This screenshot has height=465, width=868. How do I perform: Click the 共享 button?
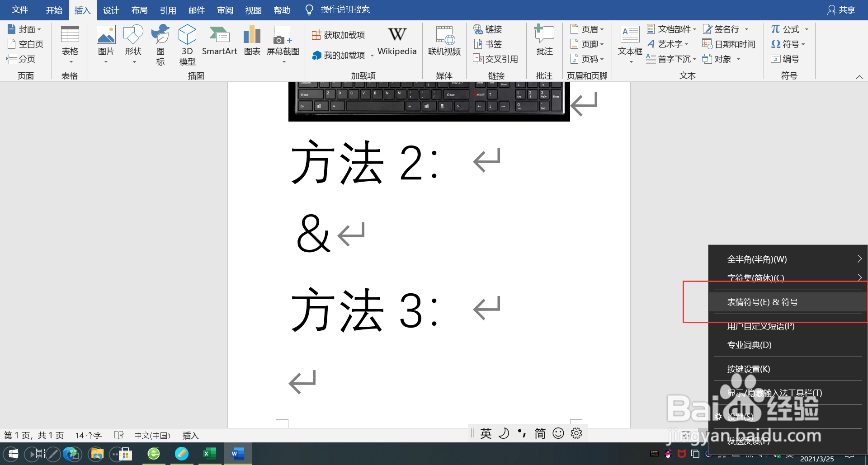(x=842, y=9)
